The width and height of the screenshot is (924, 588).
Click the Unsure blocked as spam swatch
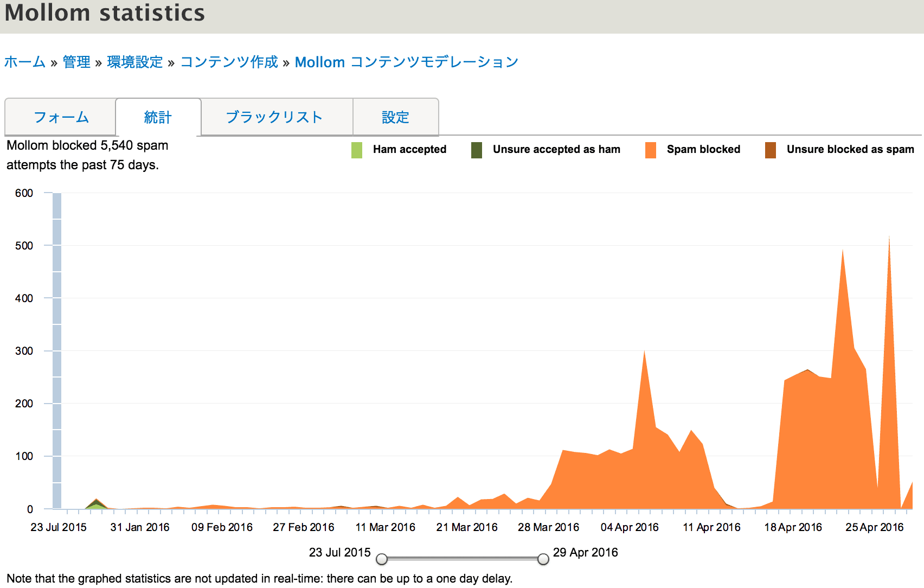[x=771, y=150]
